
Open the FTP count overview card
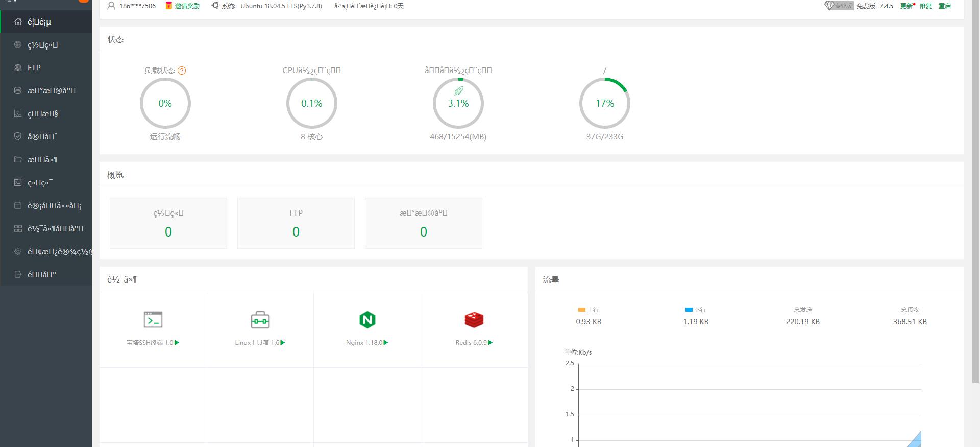point(296,223)
